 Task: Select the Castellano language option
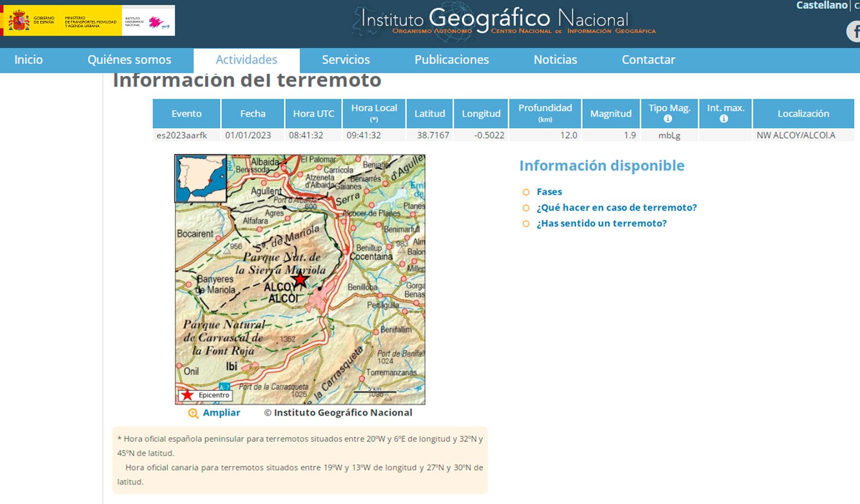(821, 6)
